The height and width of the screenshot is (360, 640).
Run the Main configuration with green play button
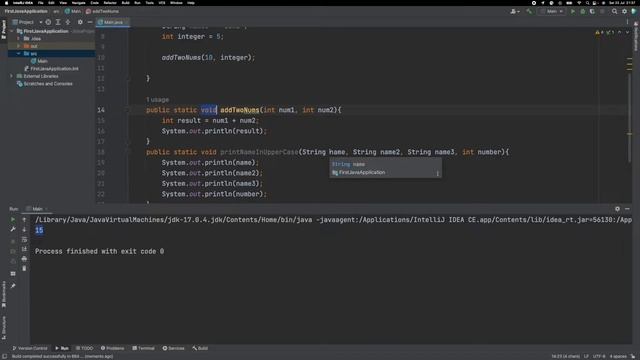(x=573, y=11)
